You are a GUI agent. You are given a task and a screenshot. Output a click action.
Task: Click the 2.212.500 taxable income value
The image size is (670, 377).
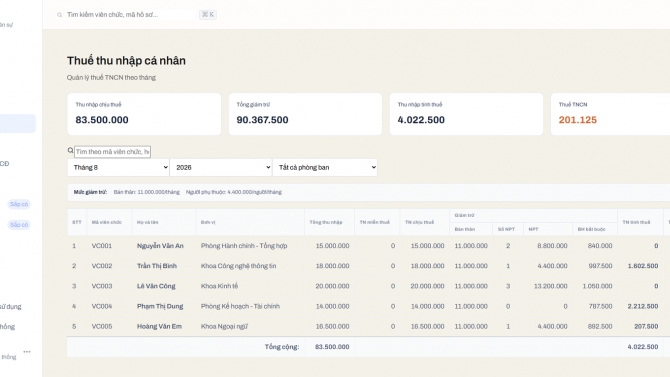click(x=643, y=306)
